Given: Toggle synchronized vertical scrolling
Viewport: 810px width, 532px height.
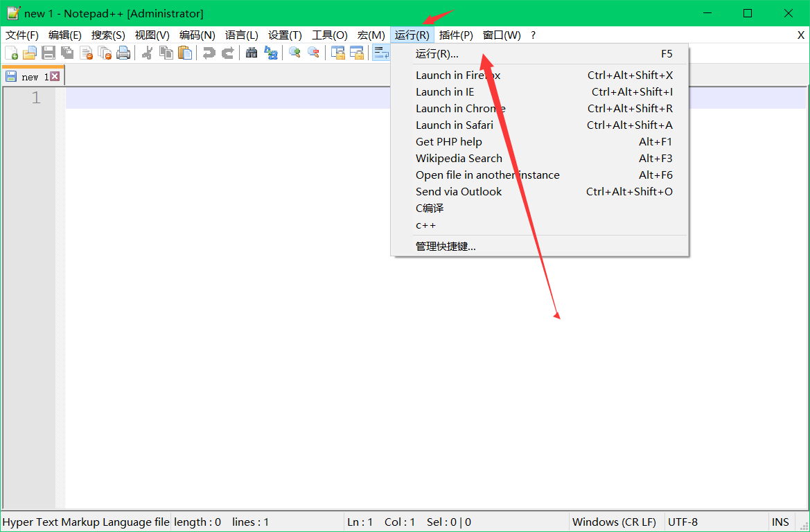Looking at the screenshot, I should [x=338, y=53].
